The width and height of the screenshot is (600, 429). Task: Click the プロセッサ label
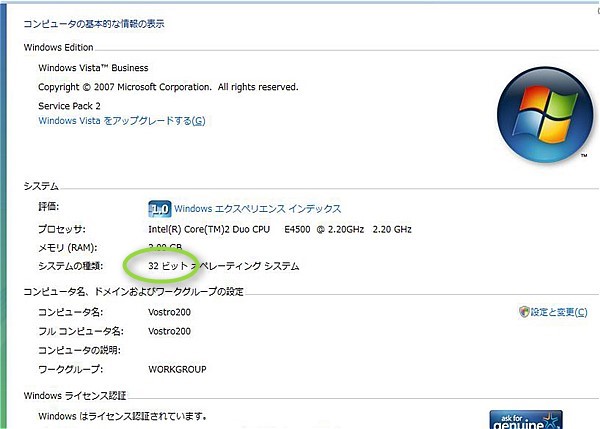62,229
